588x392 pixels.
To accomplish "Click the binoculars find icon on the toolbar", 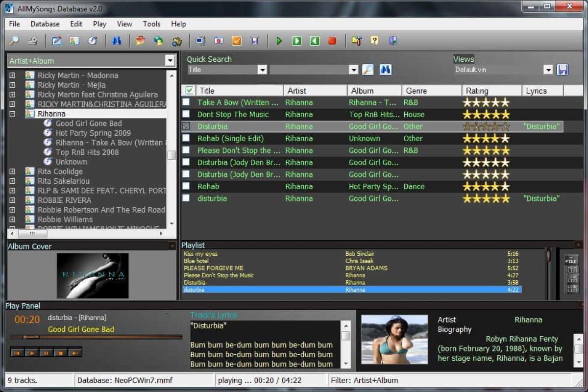I will coord(117,41).
